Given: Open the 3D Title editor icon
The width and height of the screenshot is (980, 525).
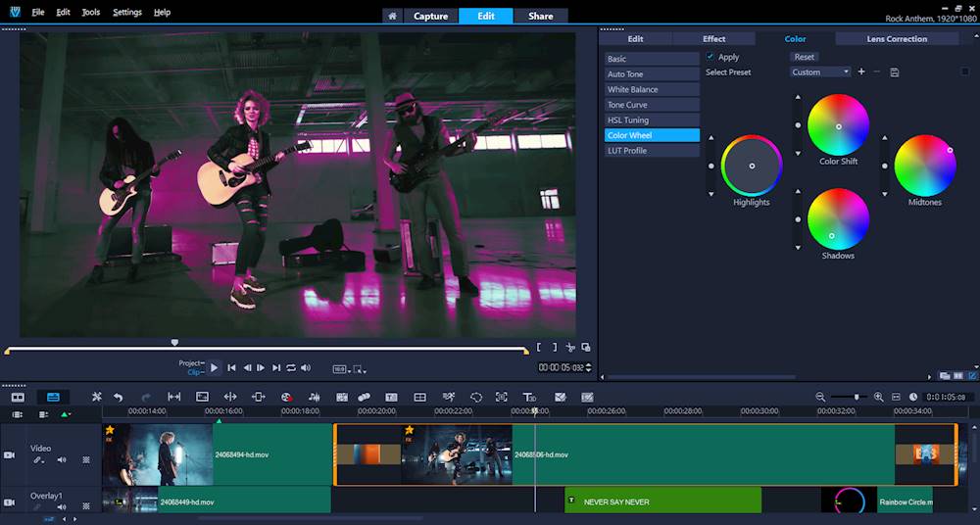Looking at the screenshot, I should pyautogui.click(x=529, y=397).
